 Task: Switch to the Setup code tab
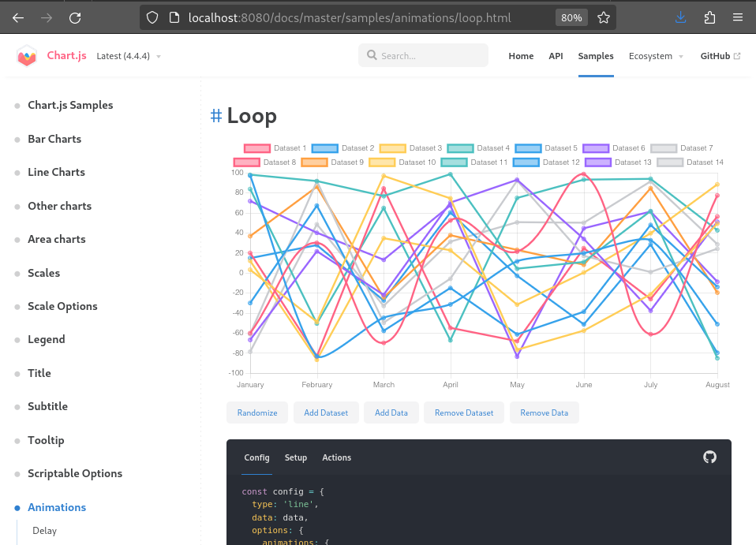(x=296, y=457)
